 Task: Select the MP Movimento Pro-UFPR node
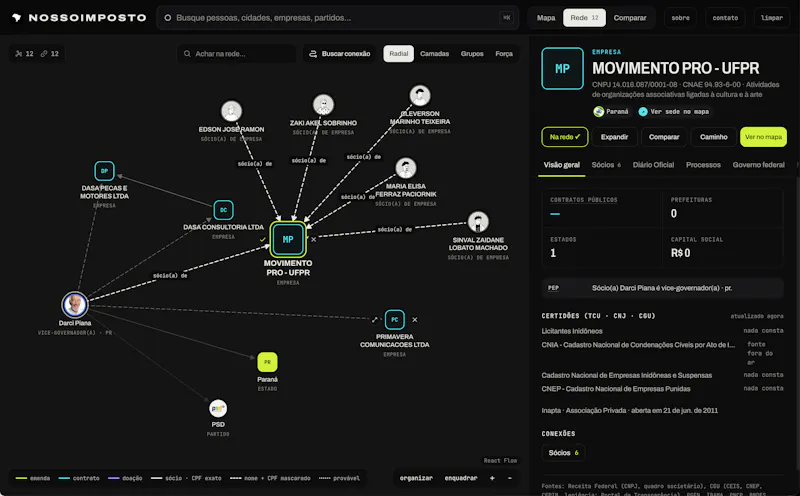click(x=288, y=239)
